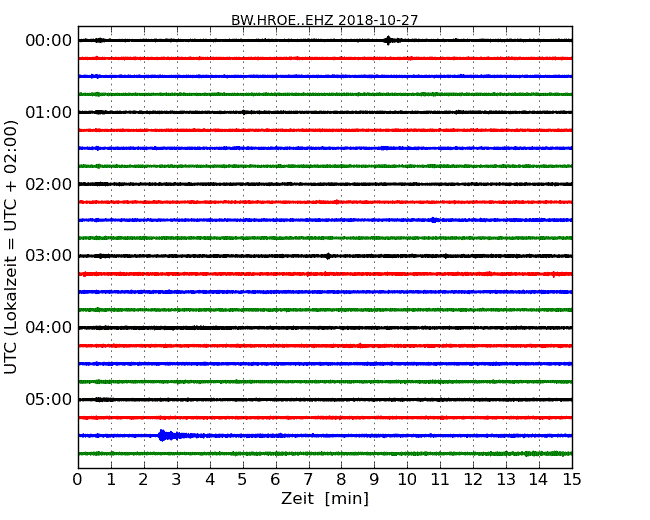The height and width of the screenshot is (520, 650).
Task: Click the UTC (Lokalzeit = UTC + 02:00) axis title
Action: pos(10,247)
